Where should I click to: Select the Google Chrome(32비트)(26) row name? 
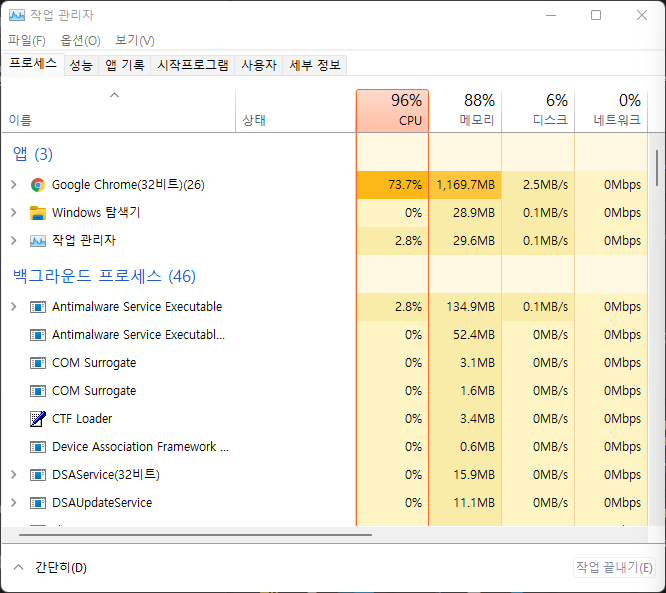128,185
